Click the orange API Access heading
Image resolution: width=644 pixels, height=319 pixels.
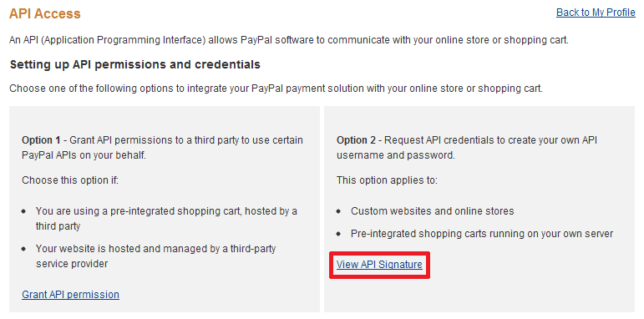coord(45,13)
